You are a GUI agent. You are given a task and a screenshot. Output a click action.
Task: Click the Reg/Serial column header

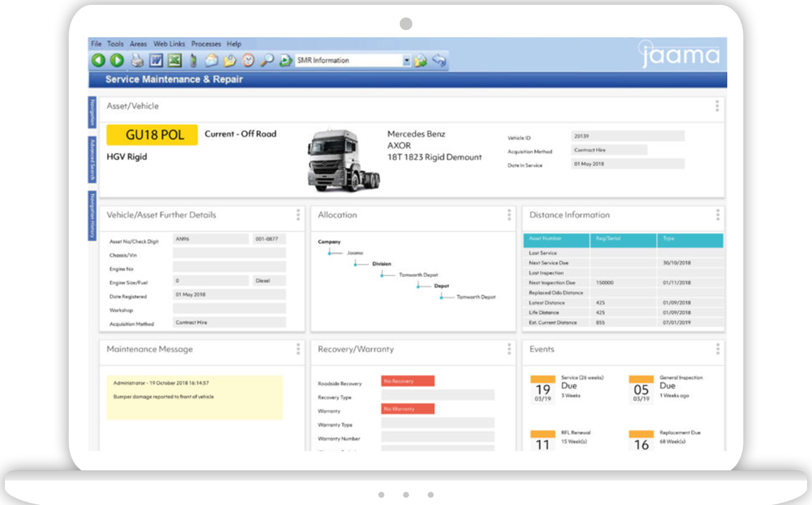coord(624,240)
